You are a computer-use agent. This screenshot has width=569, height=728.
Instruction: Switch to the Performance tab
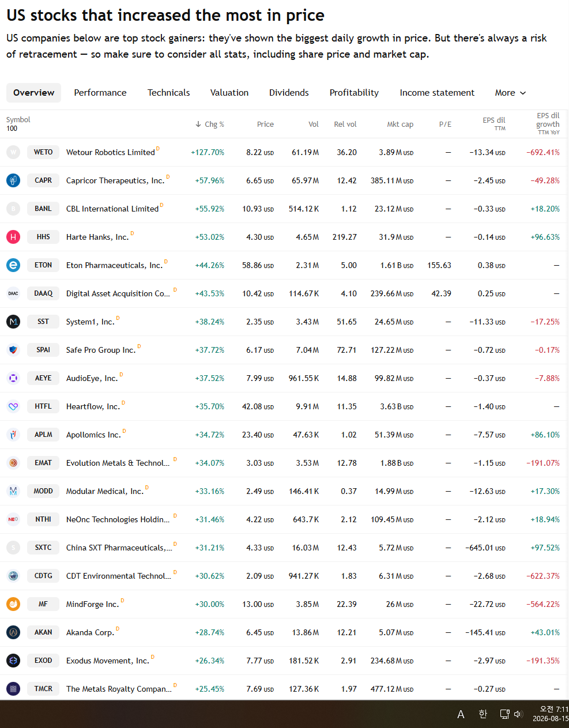pos(100,93)
